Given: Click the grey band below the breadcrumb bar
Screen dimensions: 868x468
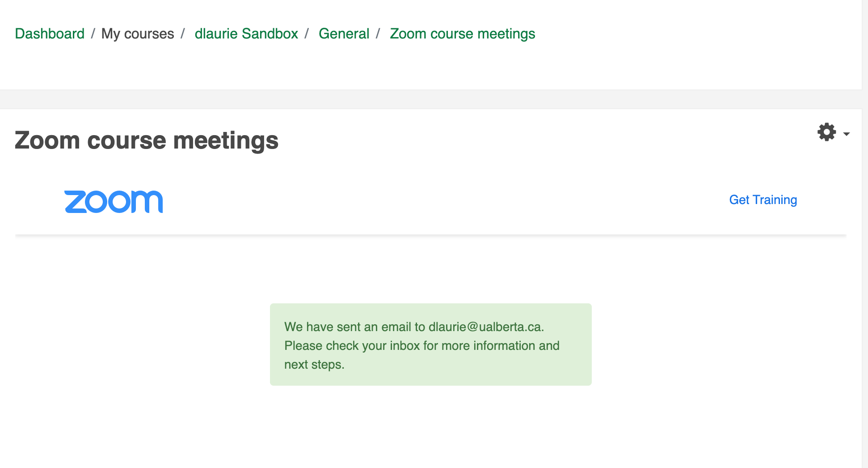Looking at the screenshot, I should [431, 99].
